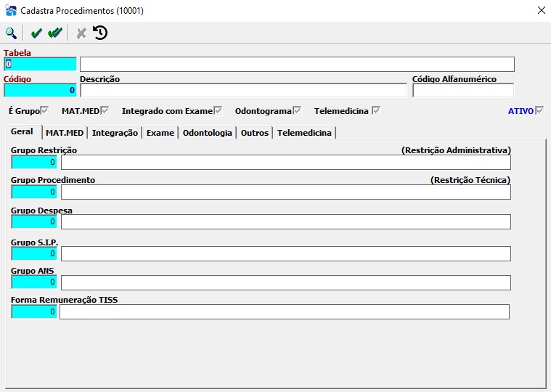
Task: Click the Código numeric field
Action: coord(40,90)
